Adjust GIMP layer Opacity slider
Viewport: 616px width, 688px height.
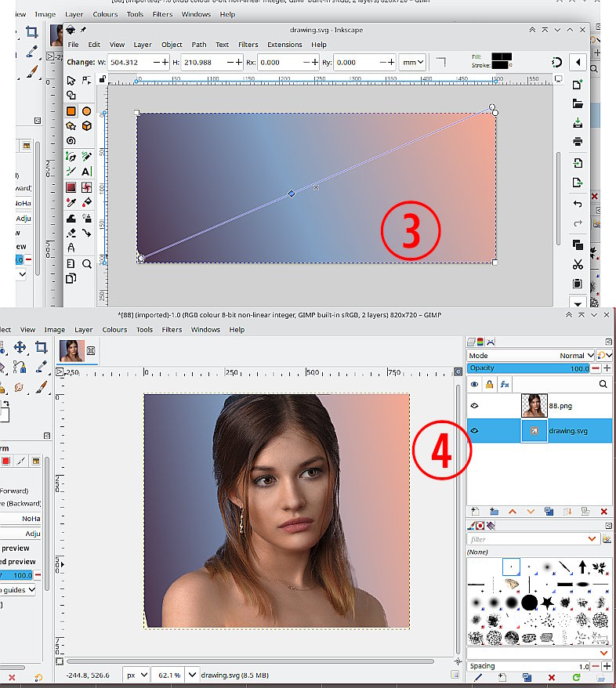pyautogui.click(x=529, y=368)
